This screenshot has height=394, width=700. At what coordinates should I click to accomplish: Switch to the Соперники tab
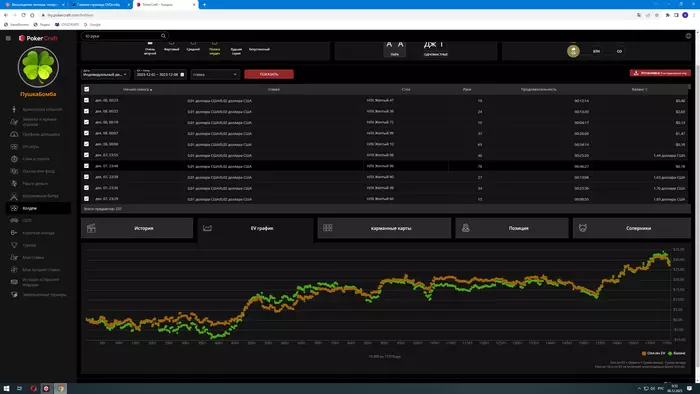(632, 228)
